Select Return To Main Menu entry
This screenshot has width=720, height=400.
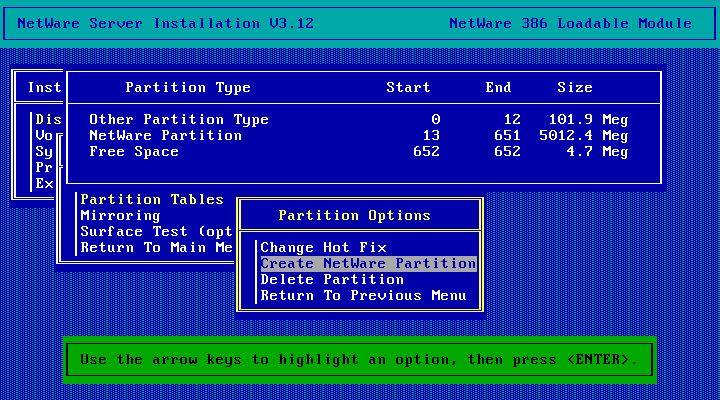[x=157, y=248]
